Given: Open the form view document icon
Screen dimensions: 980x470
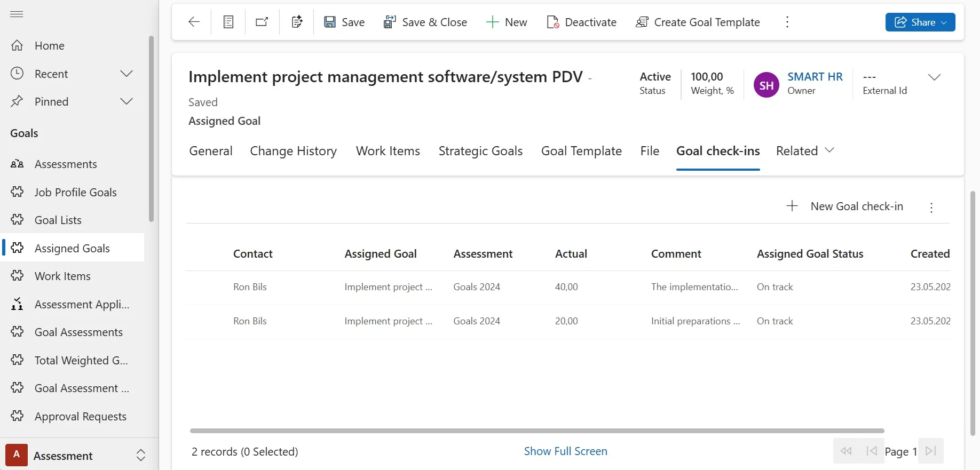Looking at the screenshot, I should click(x=228, y=22).
